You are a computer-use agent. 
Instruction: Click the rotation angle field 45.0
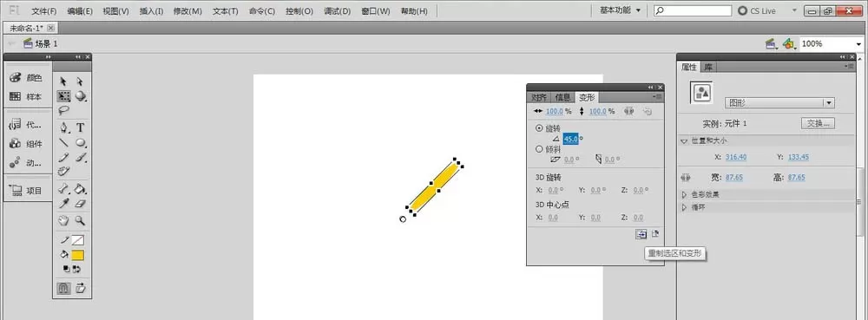click(571, 139)
